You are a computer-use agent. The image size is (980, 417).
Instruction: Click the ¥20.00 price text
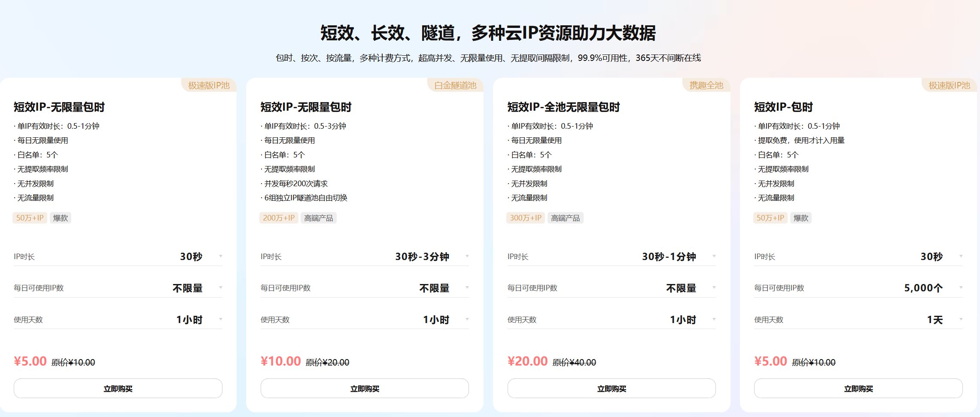point(527,361)
